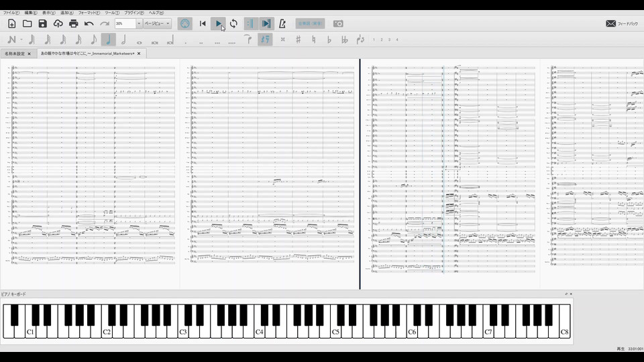Undo the last action

89,24
